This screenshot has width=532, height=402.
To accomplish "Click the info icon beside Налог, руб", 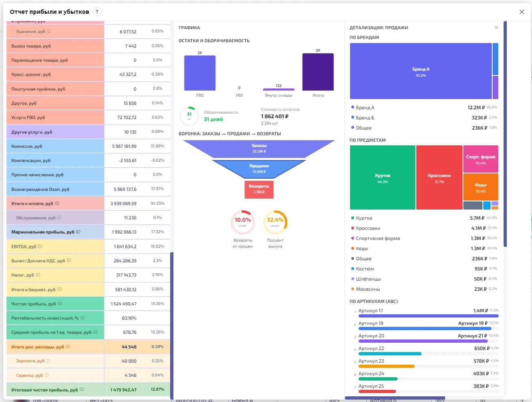I will [38, 275].
